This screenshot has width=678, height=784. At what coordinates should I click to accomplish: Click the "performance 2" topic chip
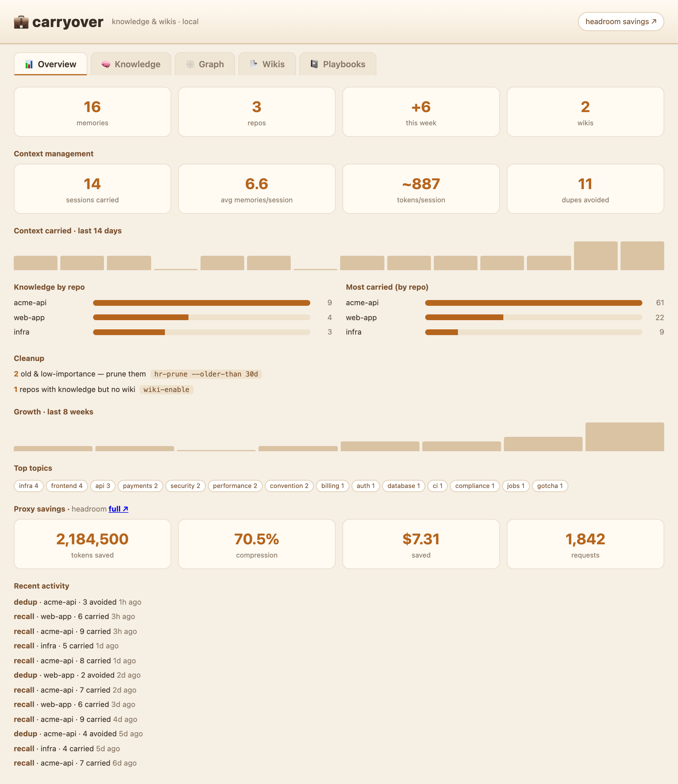[x=235, y=486]
